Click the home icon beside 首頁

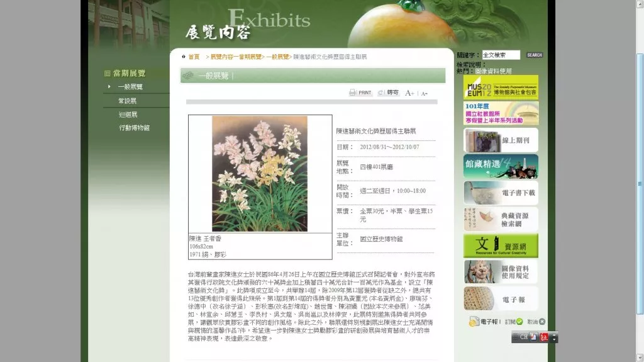(x=184, y=57)
